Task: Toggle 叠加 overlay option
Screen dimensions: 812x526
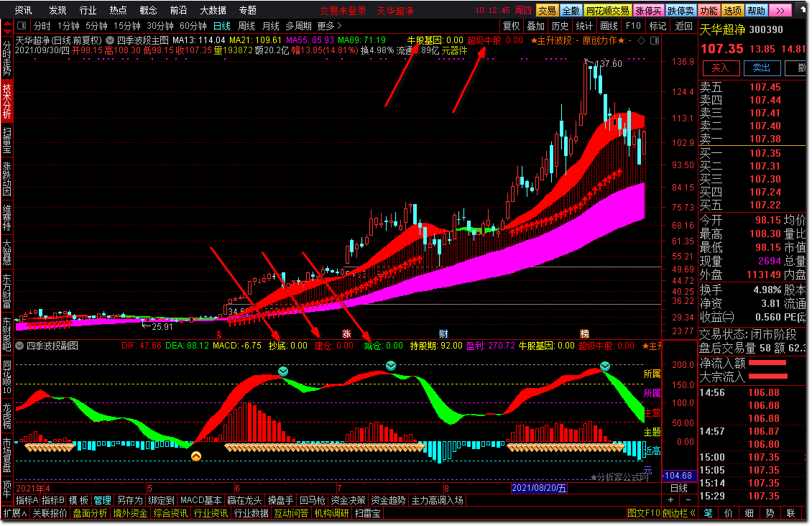Action: click(x=536, y=26)
